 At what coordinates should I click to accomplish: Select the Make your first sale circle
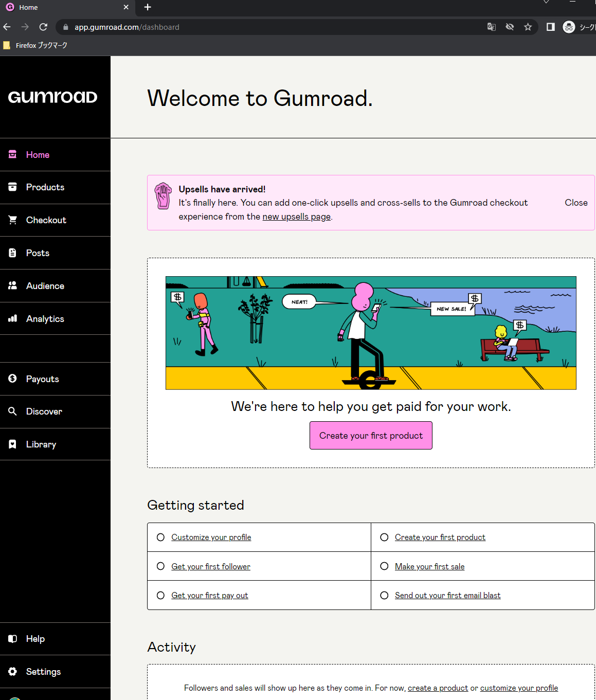tap(384, 566)
